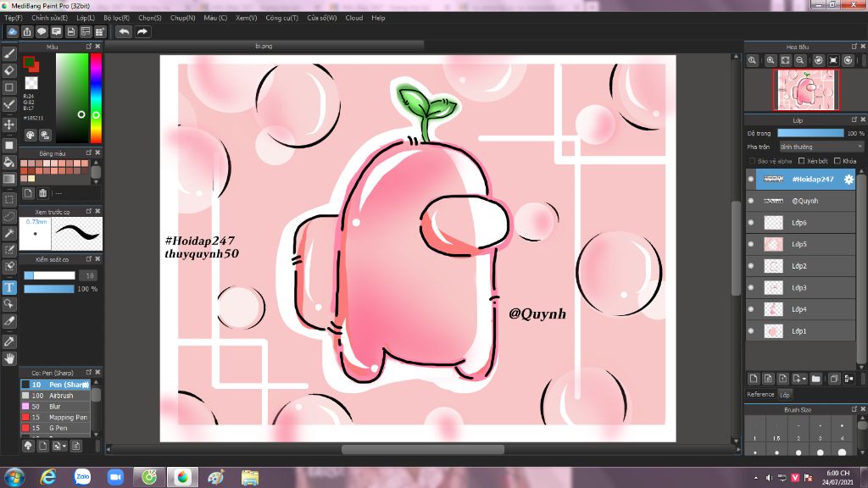This screenshot has width=868, height=488.
Task: Open the Tệp(F) menu
Action: pos(14,18)
